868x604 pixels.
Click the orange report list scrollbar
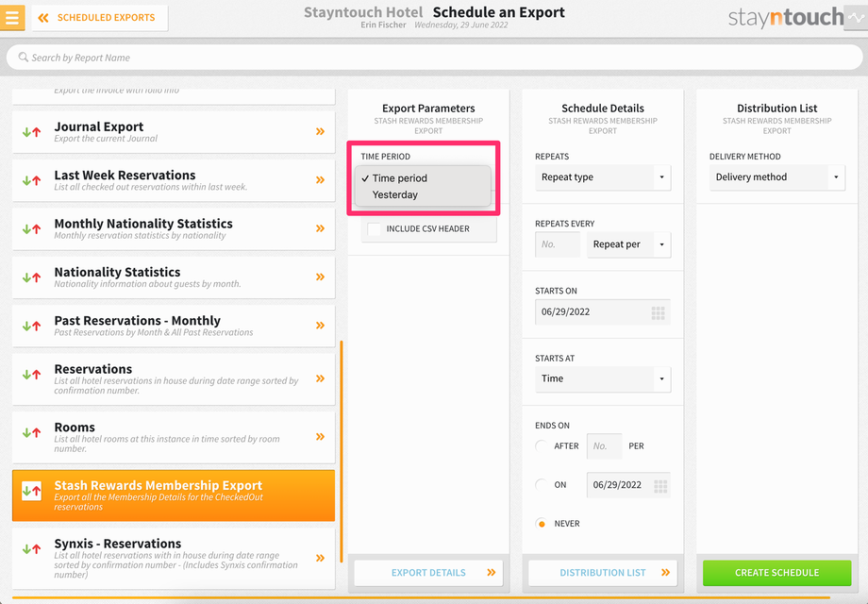pyautogui.click(x=342, y=451)
